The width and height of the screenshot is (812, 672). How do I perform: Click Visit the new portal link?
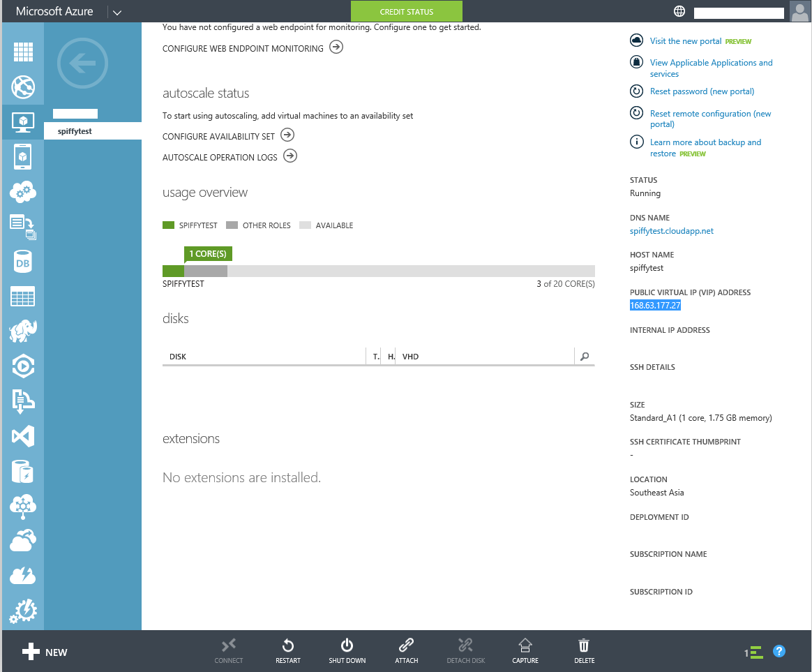pos(686,41)
